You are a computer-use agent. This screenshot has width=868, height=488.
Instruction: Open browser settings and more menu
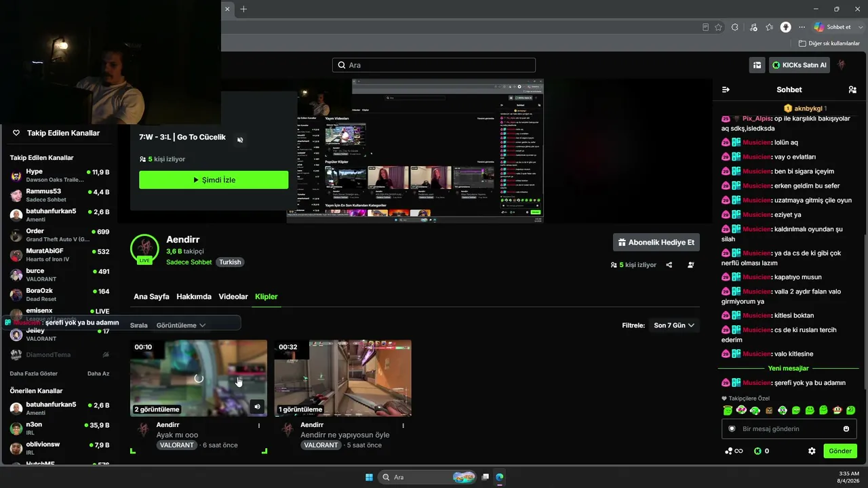pyautogui.click(x=802, y=27)
